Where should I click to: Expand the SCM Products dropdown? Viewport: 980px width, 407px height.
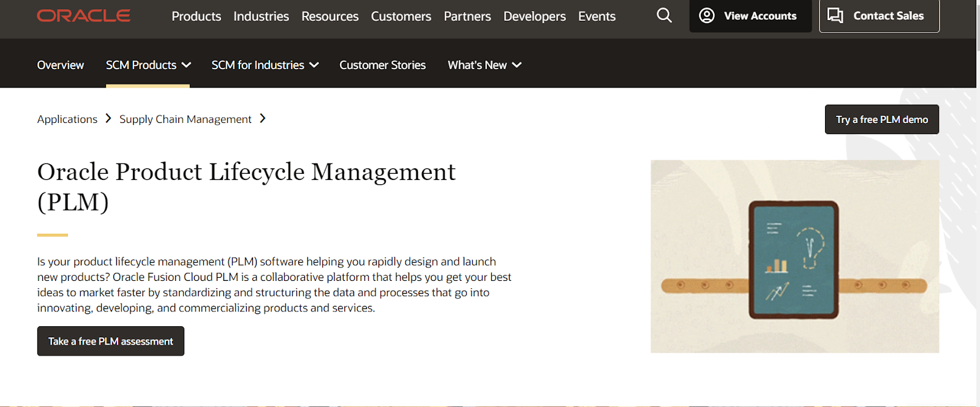coord(148,65)
